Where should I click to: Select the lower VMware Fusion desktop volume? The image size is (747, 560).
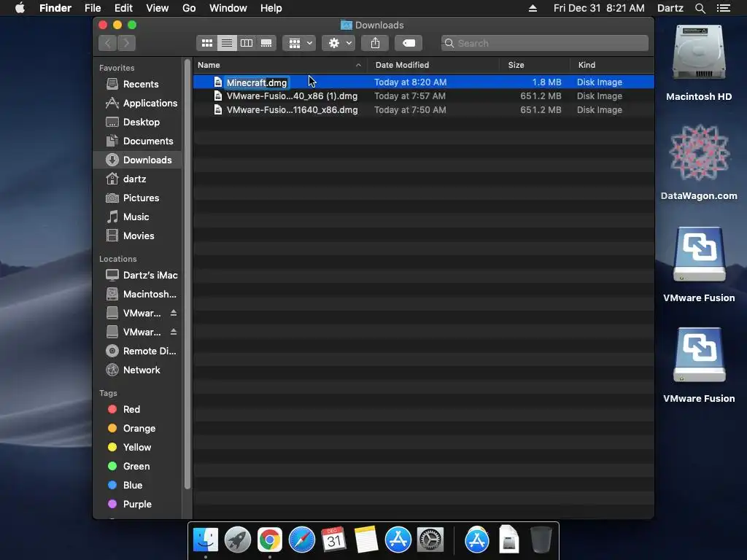tap(699, 366)
